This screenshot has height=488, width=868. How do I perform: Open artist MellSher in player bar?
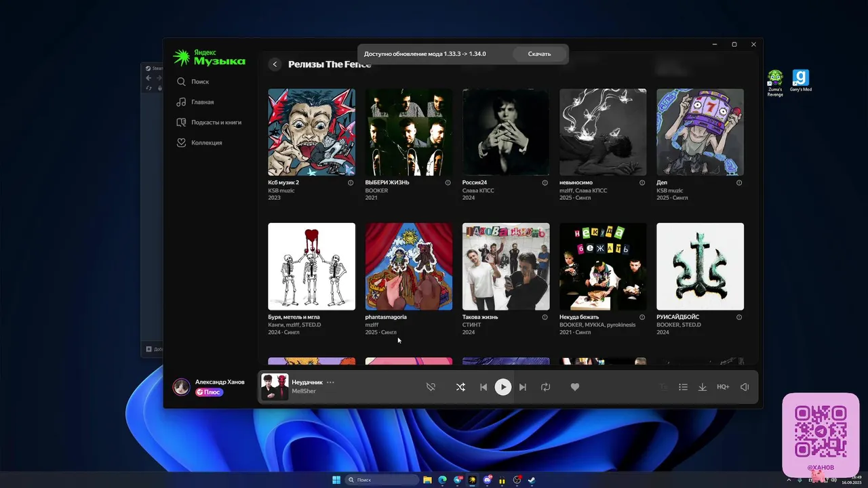click(x=304, y=391)
